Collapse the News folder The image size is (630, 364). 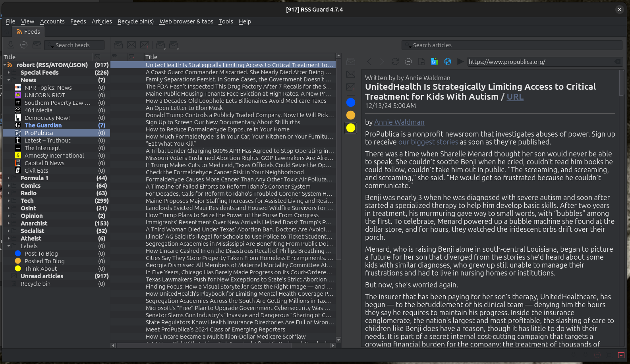click(9, 80)
